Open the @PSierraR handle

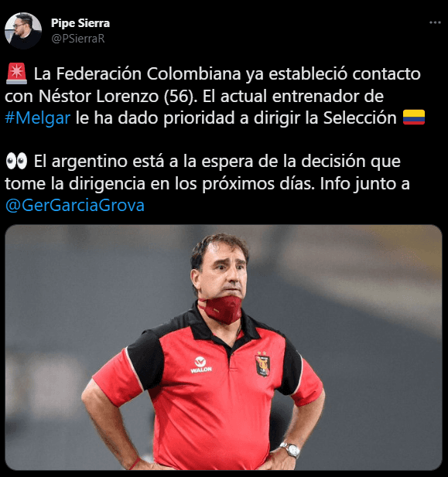78,39
